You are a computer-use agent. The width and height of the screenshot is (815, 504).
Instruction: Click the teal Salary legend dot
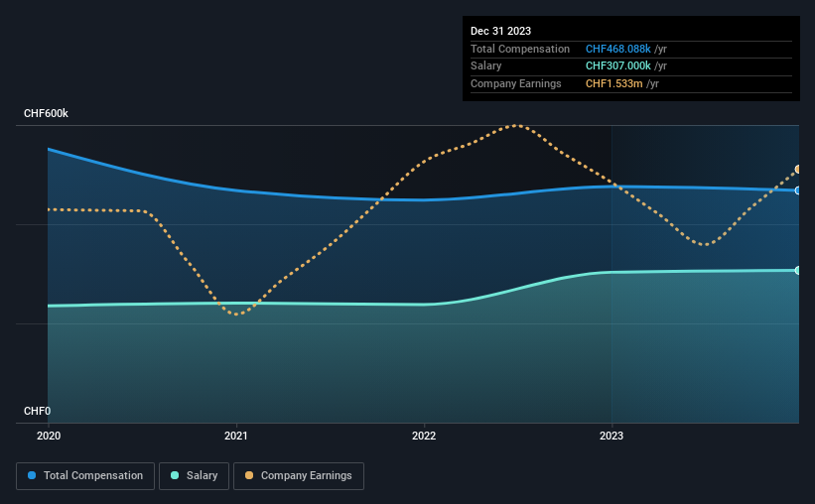(x=175, y=475)
